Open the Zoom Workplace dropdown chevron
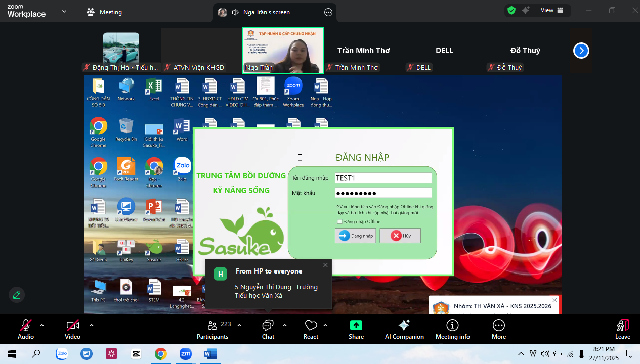The width and height of the screenshot is (640, 364). 64,12
